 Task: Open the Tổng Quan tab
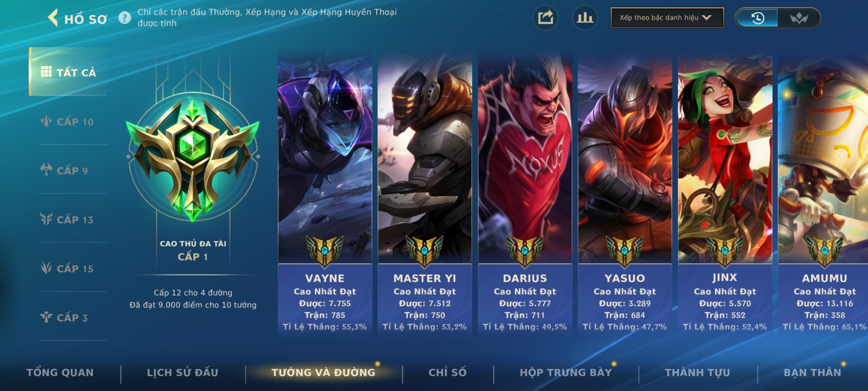[60, 373]
